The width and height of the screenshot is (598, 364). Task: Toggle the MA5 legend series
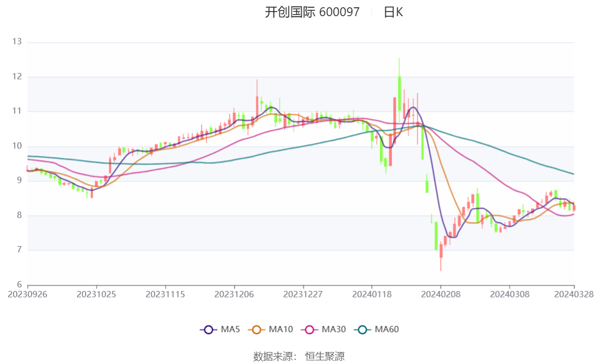[x=220, y=329]
